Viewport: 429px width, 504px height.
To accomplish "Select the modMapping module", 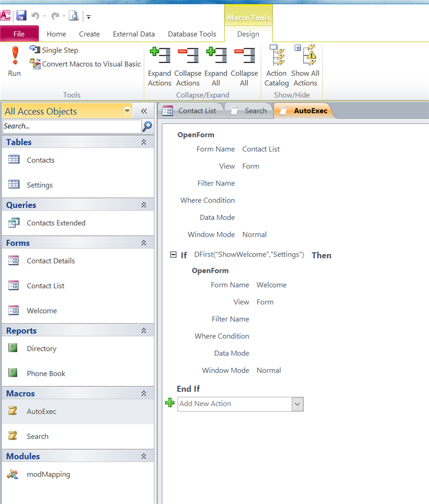I will point(78,474).
